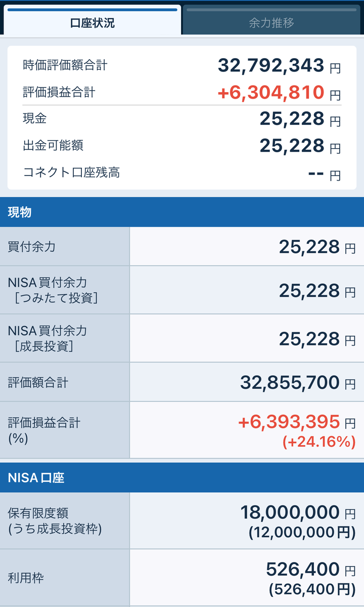Tap the 評価額合計 value 32,855,700
The image size is (364, 607).
click(290, 383)
